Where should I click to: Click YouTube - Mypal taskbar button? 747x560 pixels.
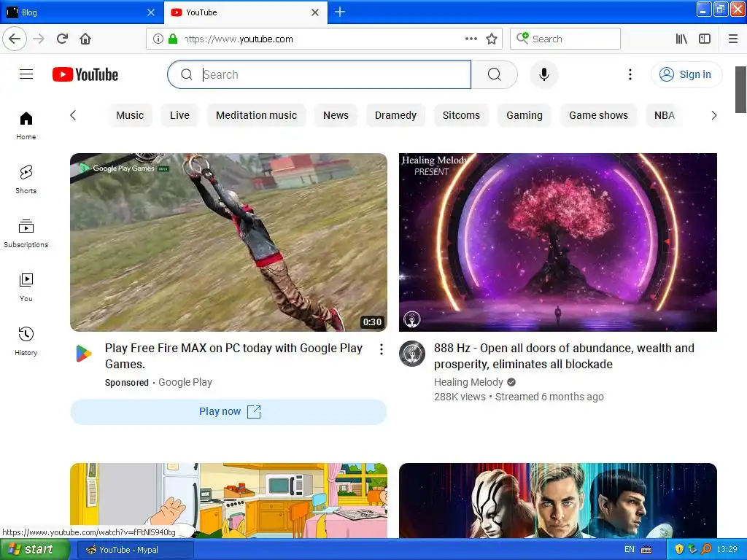pos(135,550)
